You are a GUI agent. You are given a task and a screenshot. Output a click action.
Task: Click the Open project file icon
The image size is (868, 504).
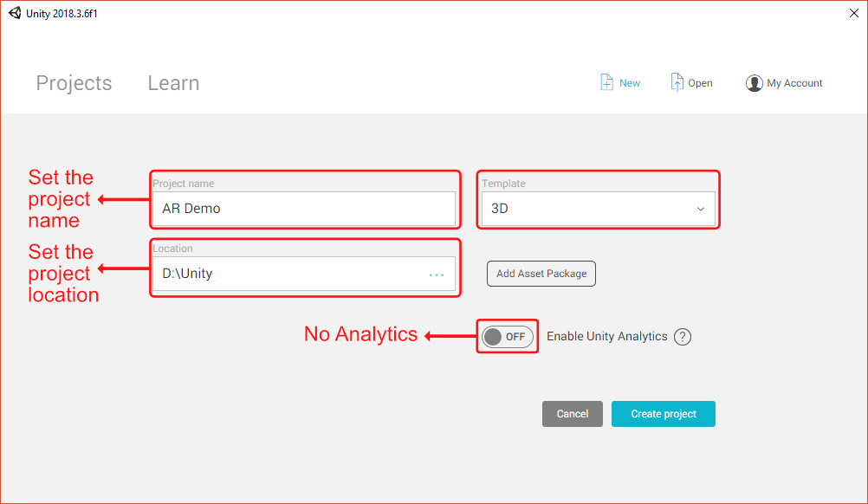[x=677, y=82]
